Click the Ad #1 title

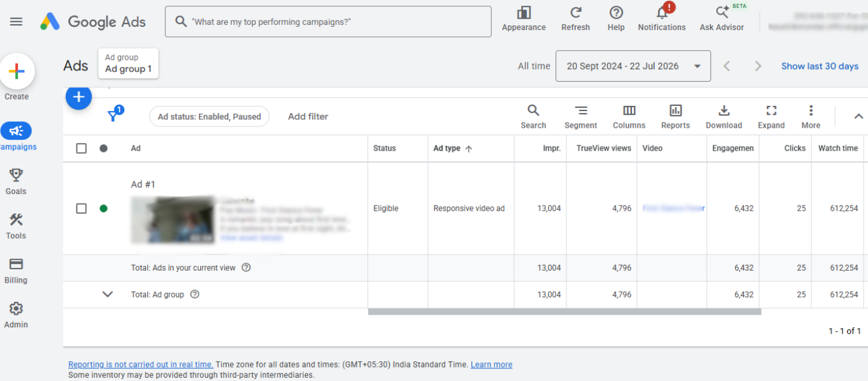(x=143, y=184)
